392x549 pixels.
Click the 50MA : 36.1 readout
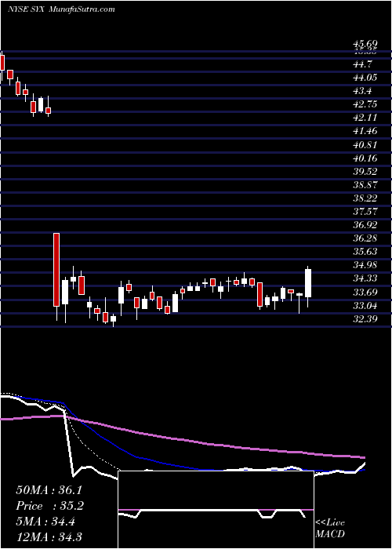(49, 490)
